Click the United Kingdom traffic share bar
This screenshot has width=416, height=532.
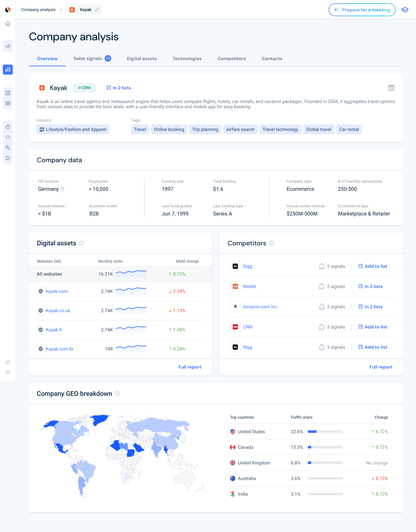(x=325, y=463)
